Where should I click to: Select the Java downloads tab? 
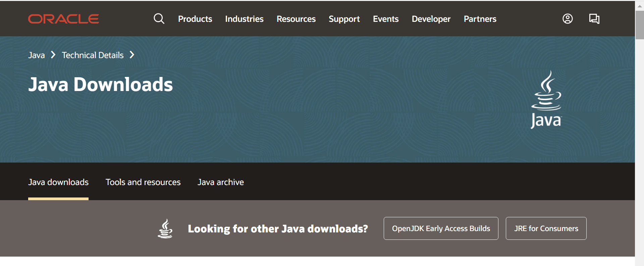pyautogui.click(x=58, y=182)
